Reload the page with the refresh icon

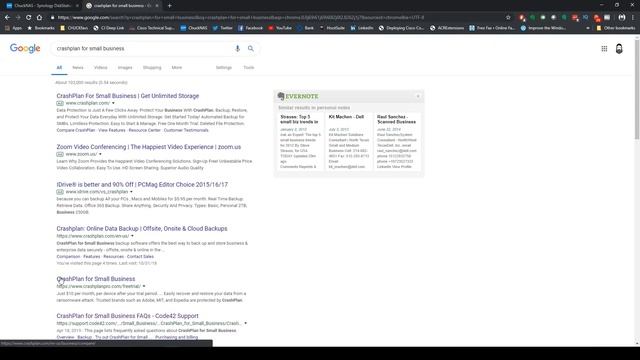click(x=29, y=18)
